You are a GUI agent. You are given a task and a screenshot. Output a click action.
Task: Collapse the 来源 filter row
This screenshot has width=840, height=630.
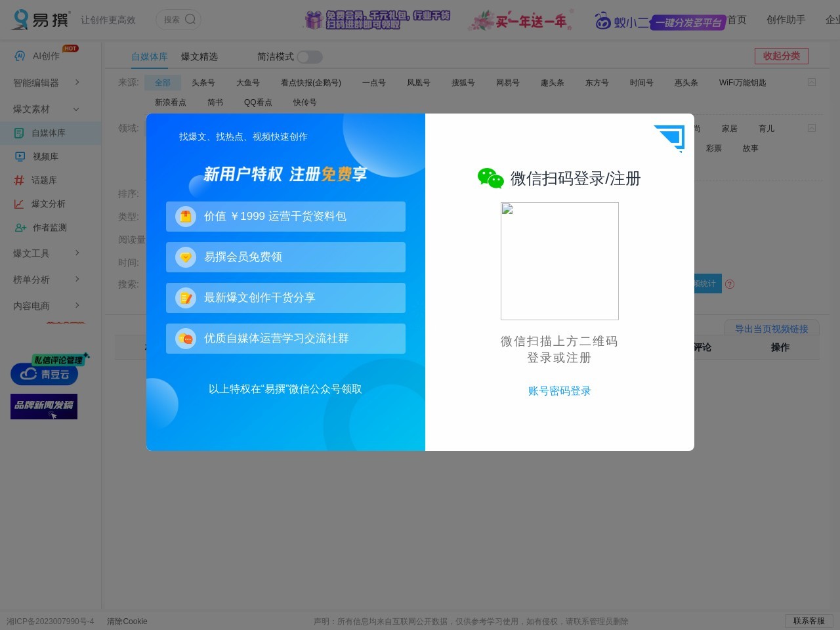point(812,82)
